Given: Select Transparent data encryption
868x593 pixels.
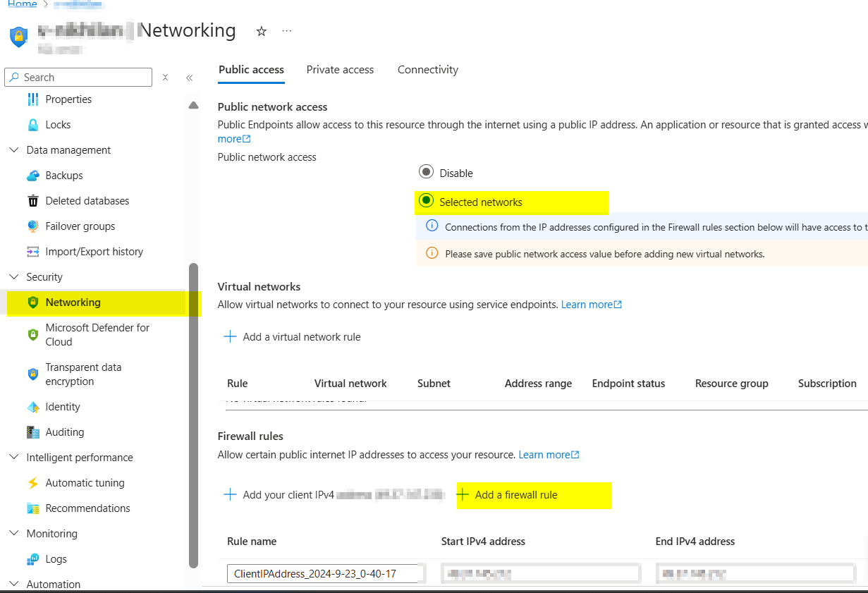Looking at the screenshot, I should (84, 374).
